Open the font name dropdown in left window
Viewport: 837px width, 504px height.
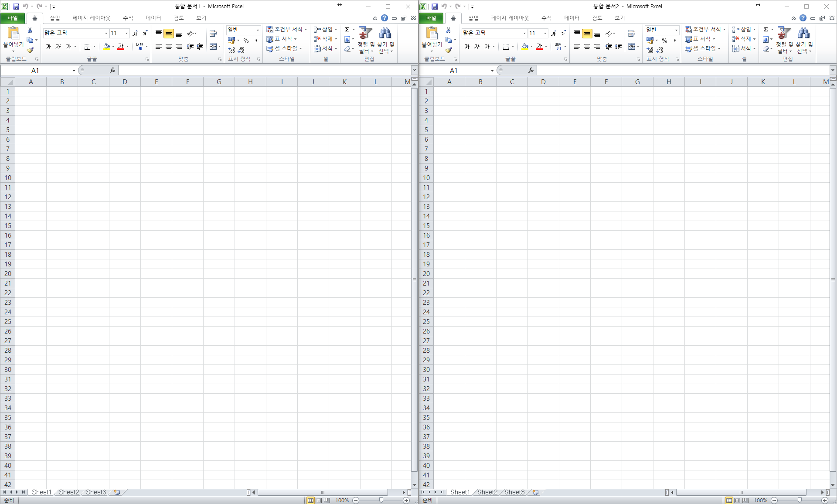pos(106,33)
